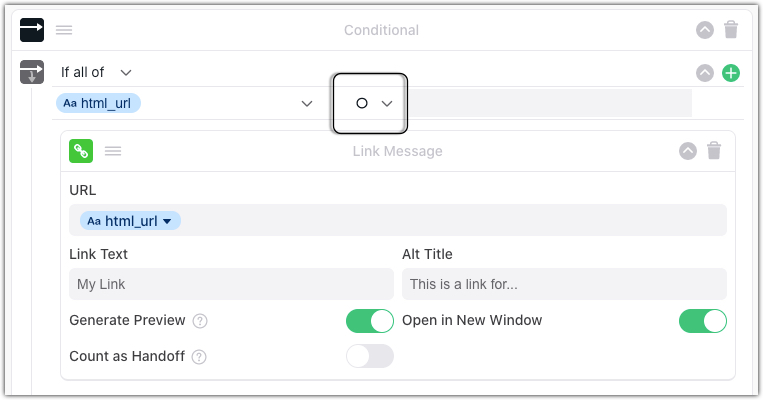Click help icon next to Count as Handoff
This screenshot has height=400, width=763.
tap(199, 356)
